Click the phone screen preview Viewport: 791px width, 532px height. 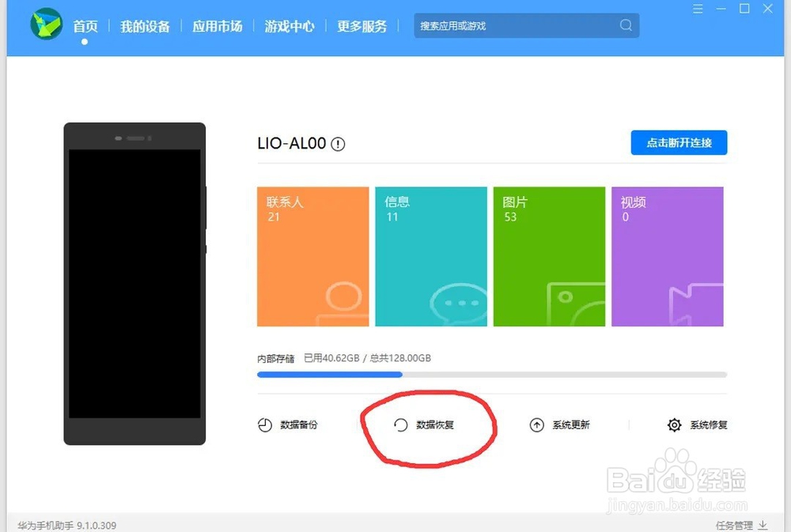click(134, 284)
